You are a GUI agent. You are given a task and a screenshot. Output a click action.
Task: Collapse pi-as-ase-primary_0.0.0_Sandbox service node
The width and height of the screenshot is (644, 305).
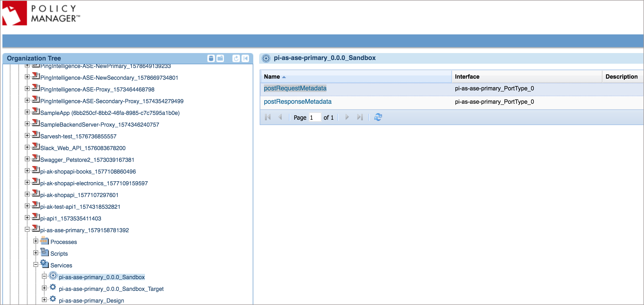point(44,276)
